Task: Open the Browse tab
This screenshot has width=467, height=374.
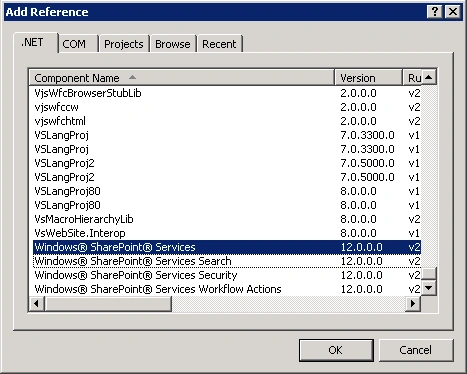Action: 173,44
